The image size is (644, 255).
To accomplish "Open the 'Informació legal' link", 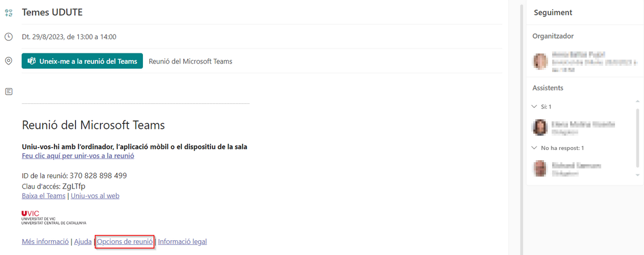I will 182,242.
